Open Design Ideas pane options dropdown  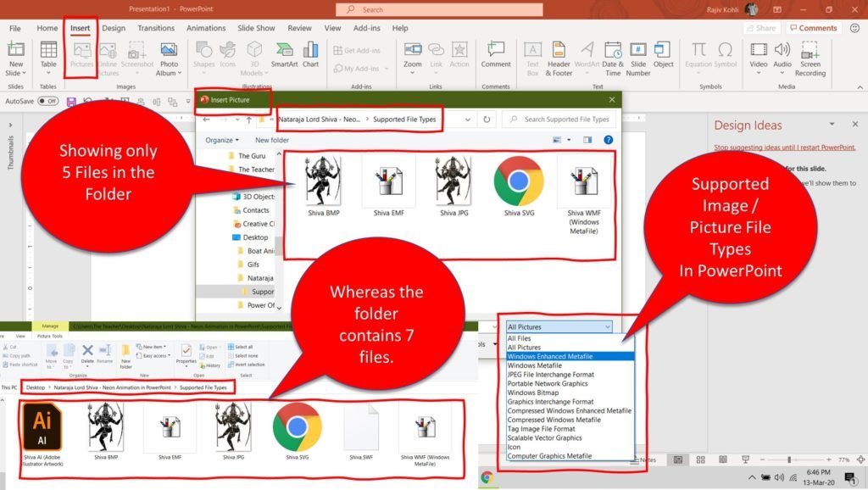(x=832, y=125)
